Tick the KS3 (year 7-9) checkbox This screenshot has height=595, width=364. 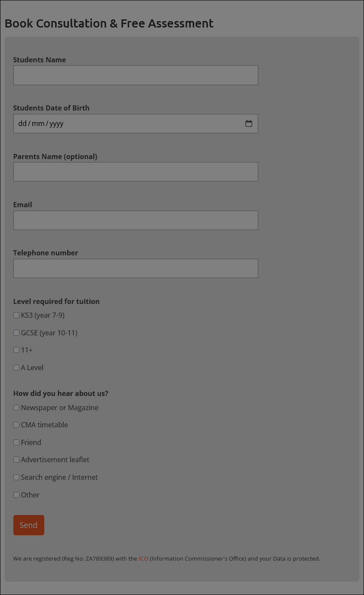pos(16,315)
